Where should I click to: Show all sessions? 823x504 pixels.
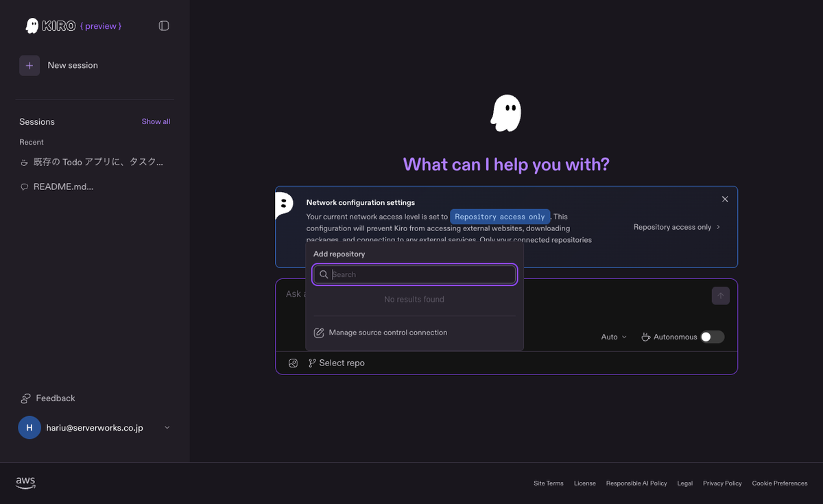click(x=156, y=121)
